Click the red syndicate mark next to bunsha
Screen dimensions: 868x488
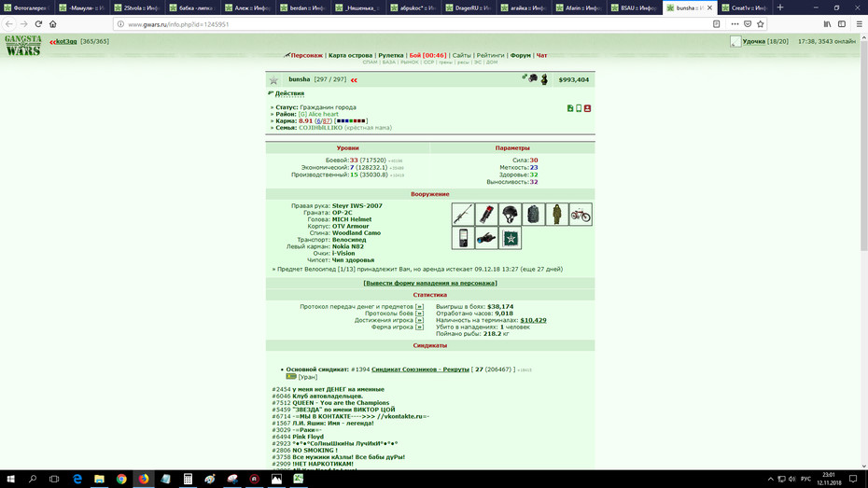coord(354,80)
